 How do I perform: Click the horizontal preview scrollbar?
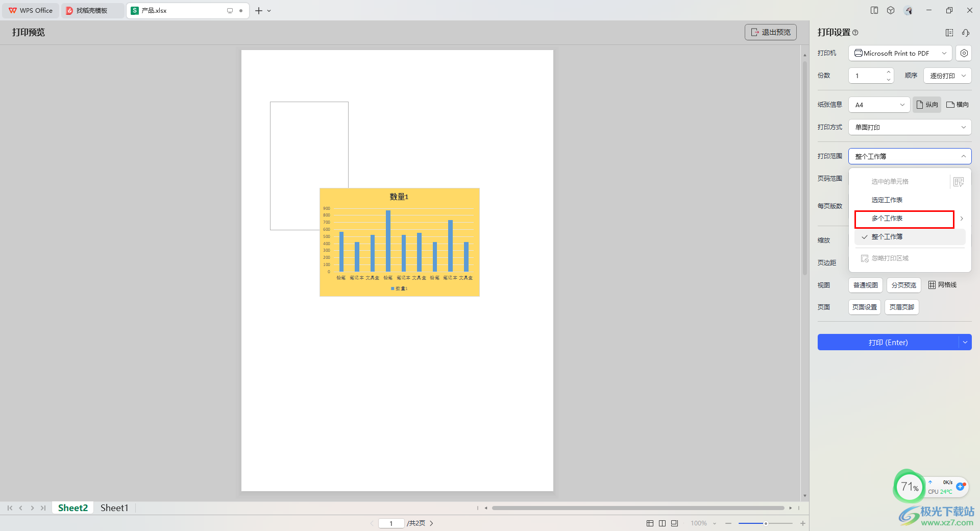(638, 508)
